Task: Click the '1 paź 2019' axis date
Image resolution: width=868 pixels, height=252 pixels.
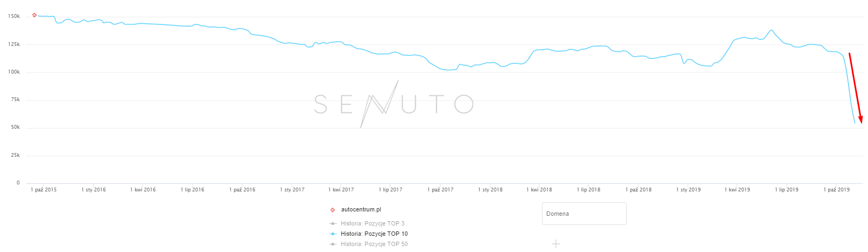Action: coord(836,190)
